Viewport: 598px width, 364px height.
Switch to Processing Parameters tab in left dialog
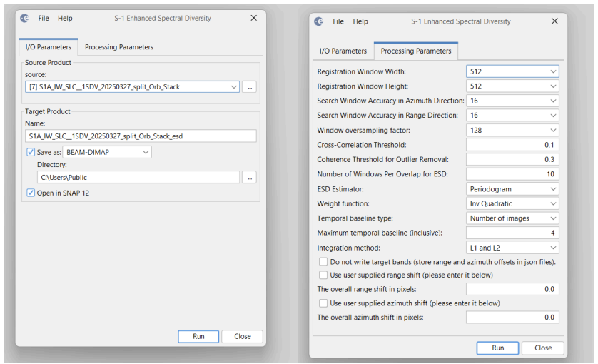[x=119, y=47]
